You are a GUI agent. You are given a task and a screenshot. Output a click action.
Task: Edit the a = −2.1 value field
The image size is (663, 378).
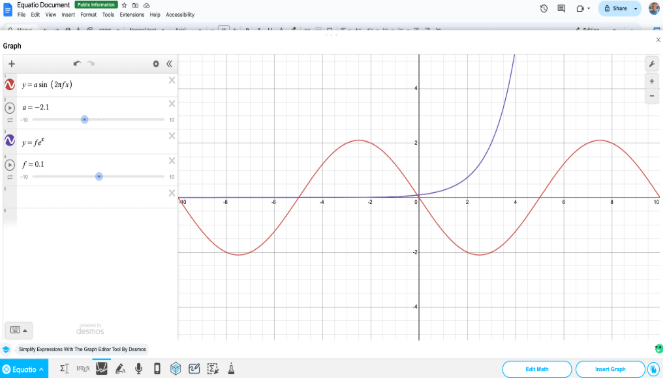36,107
